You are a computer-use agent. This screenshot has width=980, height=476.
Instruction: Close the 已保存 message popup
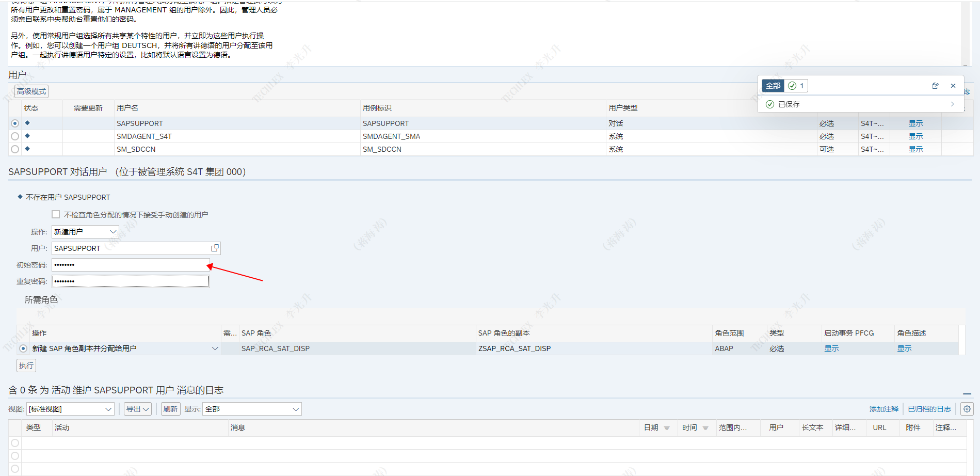[x=953, y=86]
